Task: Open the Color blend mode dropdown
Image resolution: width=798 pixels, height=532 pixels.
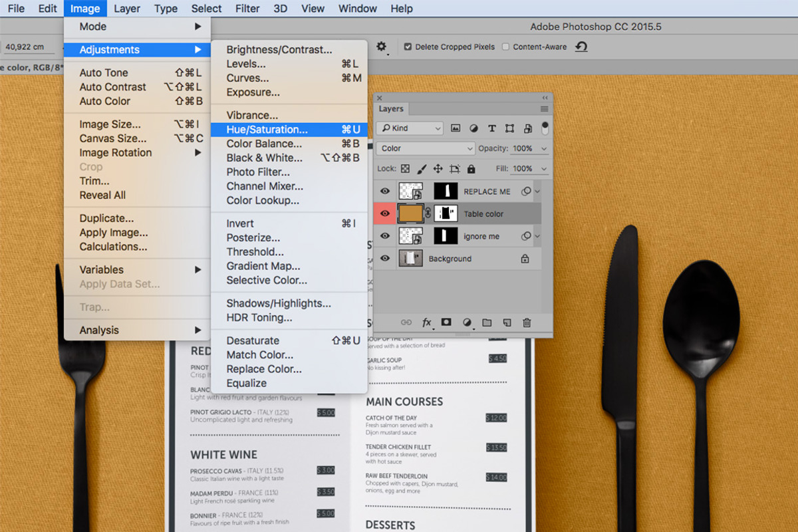Action: [426, 148]
